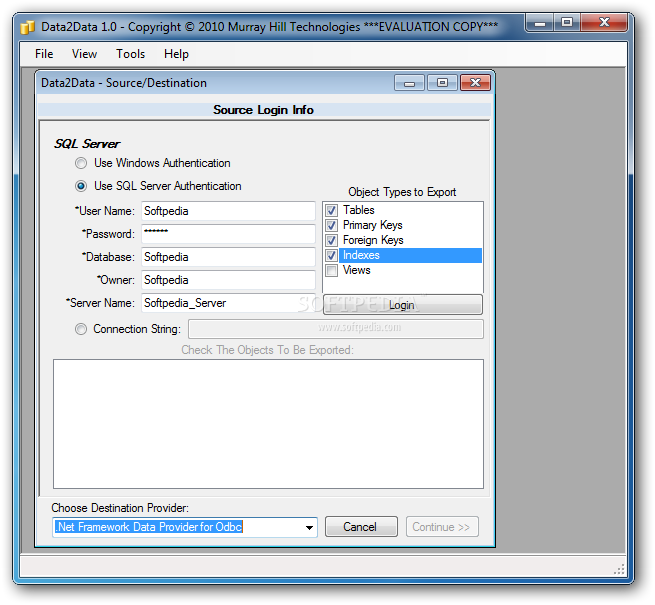The image size is (655, 605).
Task: Click the Server Name input field
Action: [x=228, y=303]
